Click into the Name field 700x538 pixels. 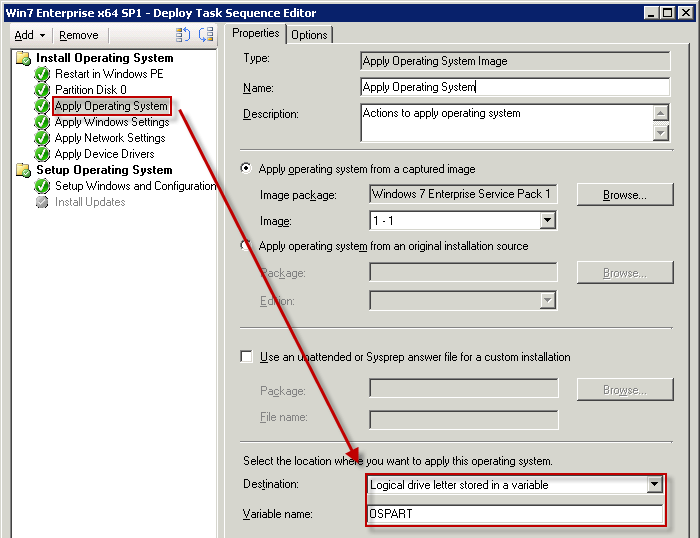pyautogui.click(x=515, y=87)
